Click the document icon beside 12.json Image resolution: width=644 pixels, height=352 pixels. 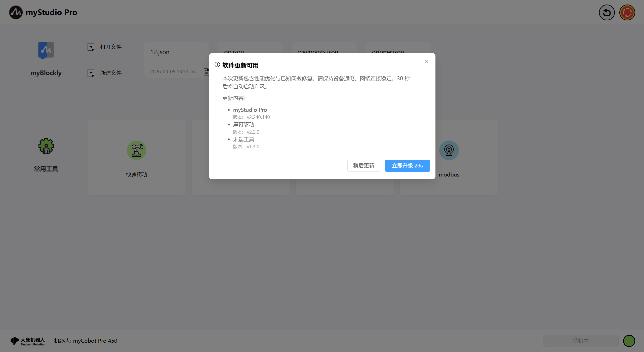click(x=206, y=72)
